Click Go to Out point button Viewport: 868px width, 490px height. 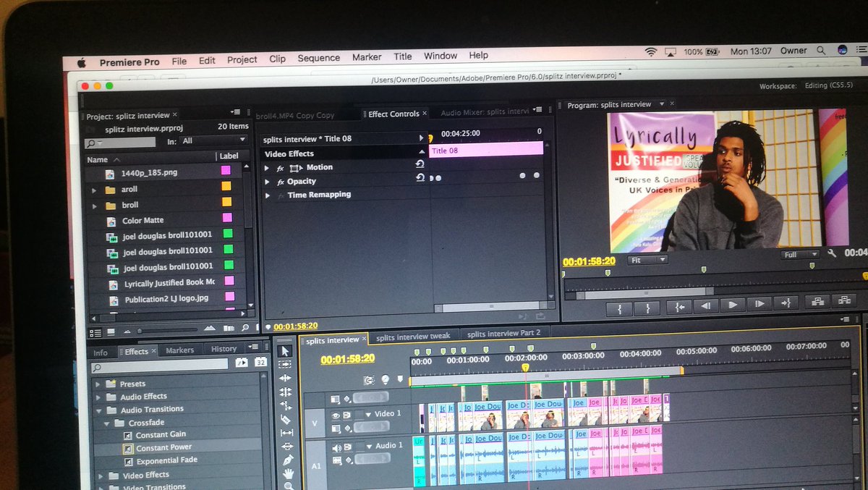[x=786, y=303]
